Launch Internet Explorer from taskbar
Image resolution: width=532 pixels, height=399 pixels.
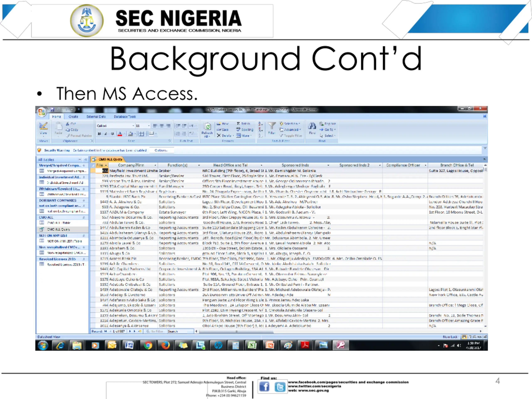coord(60,346)
